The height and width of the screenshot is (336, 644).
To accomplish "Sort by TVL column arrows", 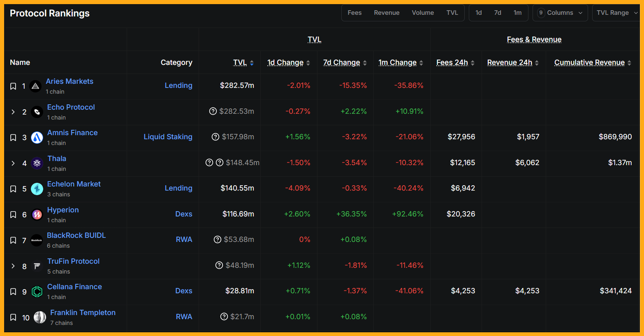I will tap(252, 63).
